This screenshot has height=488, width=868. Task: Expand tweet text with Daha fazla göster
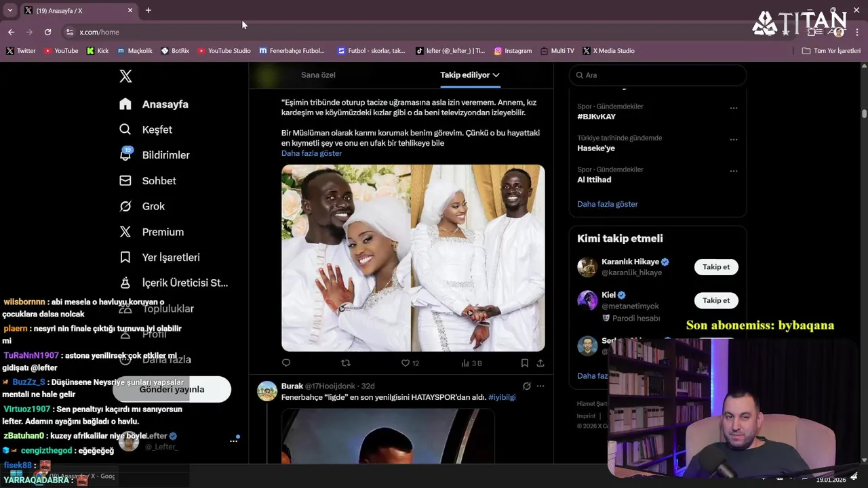tap(311, 153)
